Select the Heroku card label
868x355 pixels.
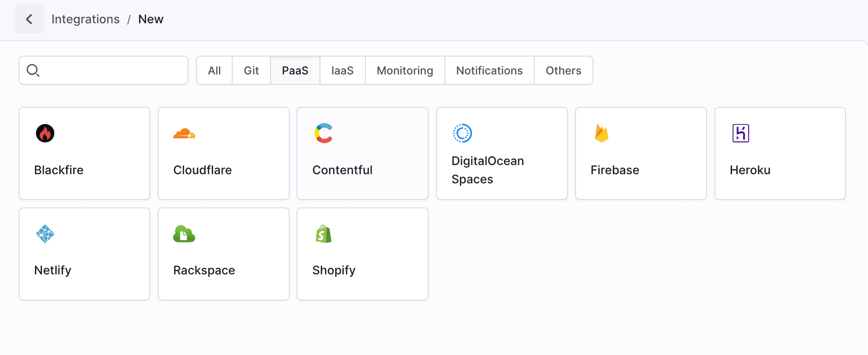(x=750, y=170)
